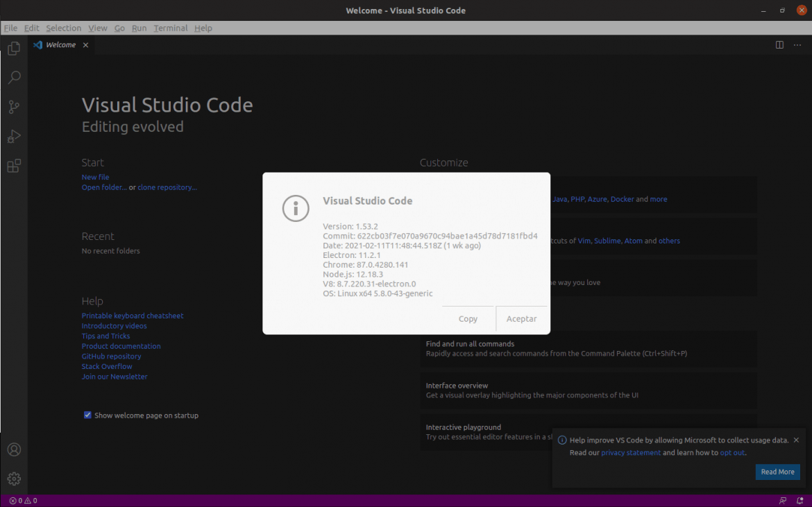Open the File menu

(x=10, y=28)
